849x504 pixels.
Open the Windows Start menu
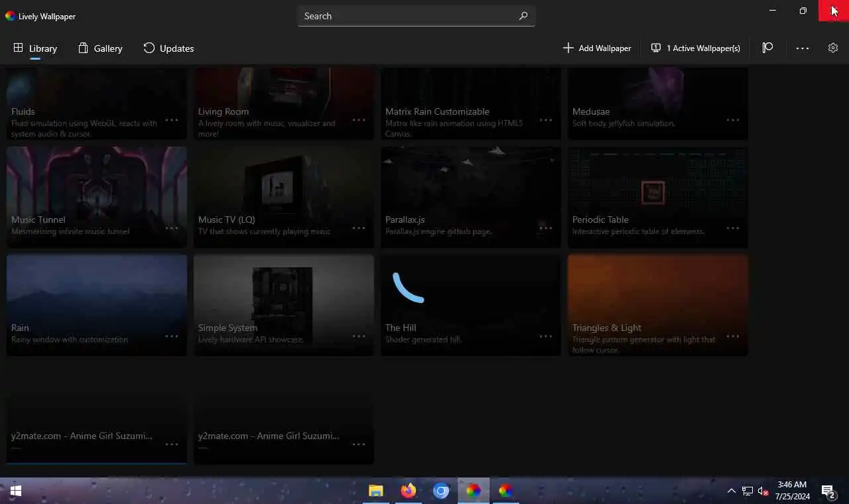(x=16, y=491)
